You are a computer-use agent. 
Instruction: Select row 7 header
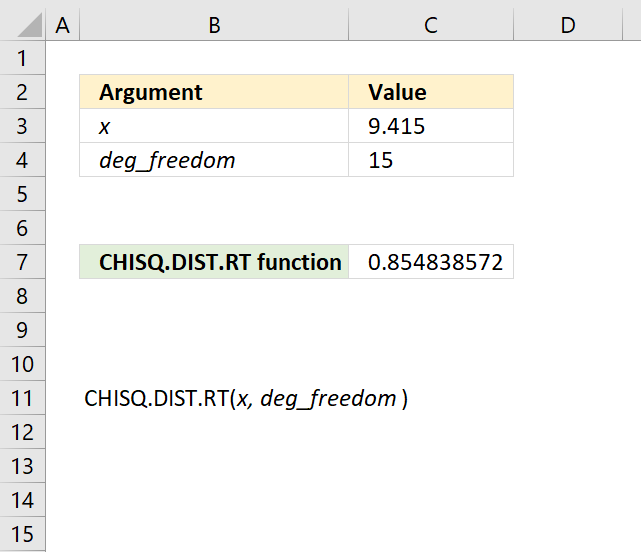[22, 262]
